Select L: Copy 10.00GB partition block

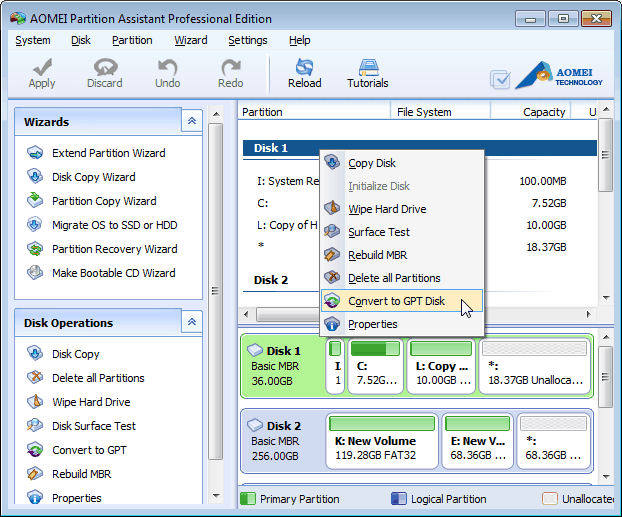pos(441,366)
